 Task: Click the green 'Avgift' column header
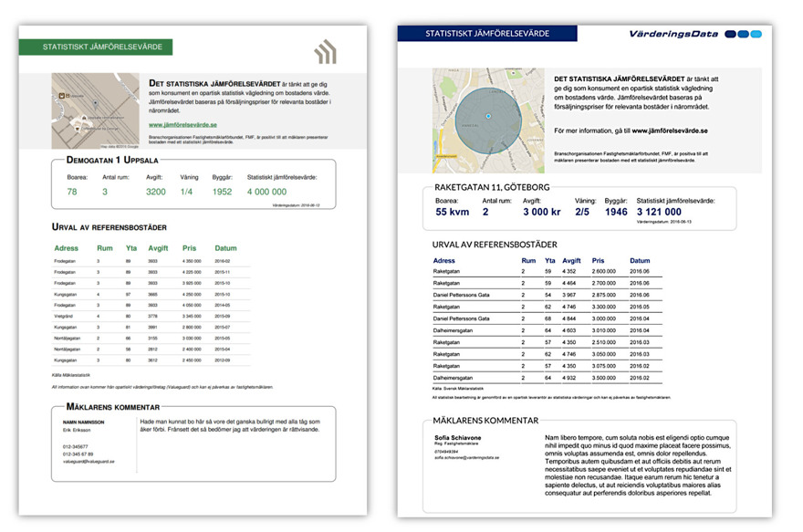coord(158,248)
